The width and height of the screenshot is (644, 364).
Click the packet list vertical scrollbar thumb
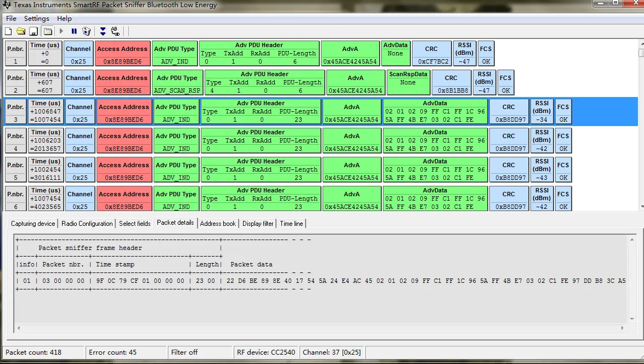pos(641,53)
